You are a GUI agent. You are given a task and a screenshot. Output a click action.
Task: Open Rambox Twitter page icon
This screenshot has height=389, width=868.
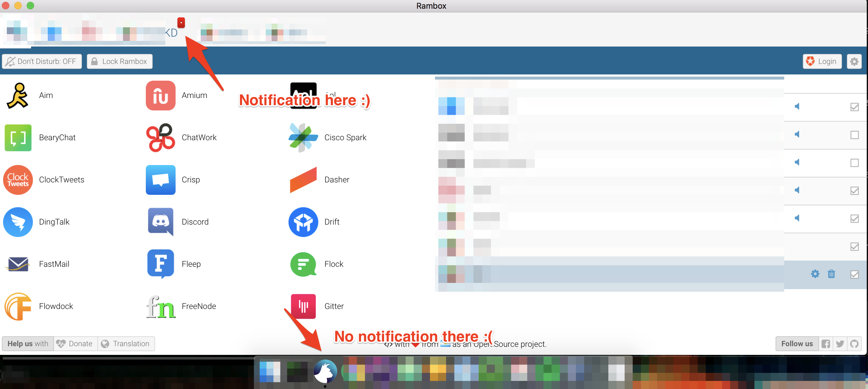pos(840,343)
